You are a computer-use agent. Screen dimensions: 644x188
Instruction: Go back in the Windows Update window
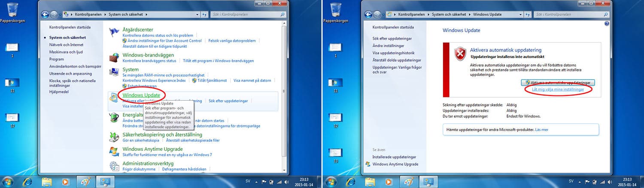pos(369,15)
